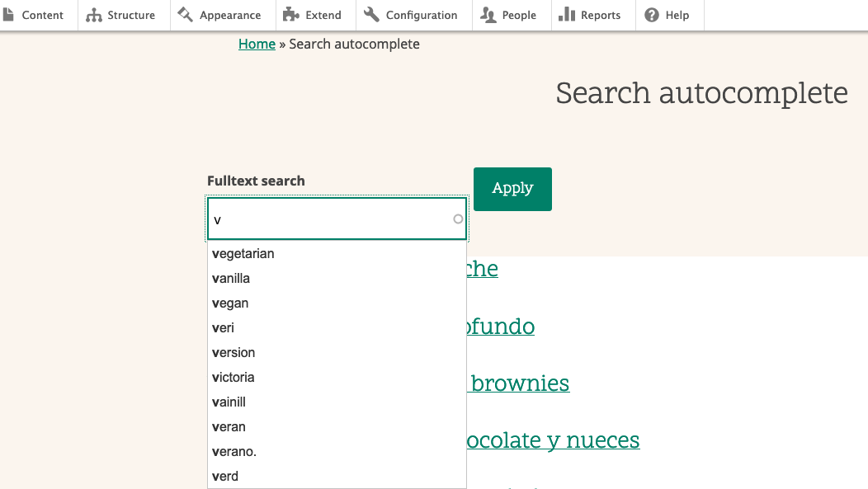Click the Configuration wrench icon
The image size is (868, 489).
(x=371, y=15)
